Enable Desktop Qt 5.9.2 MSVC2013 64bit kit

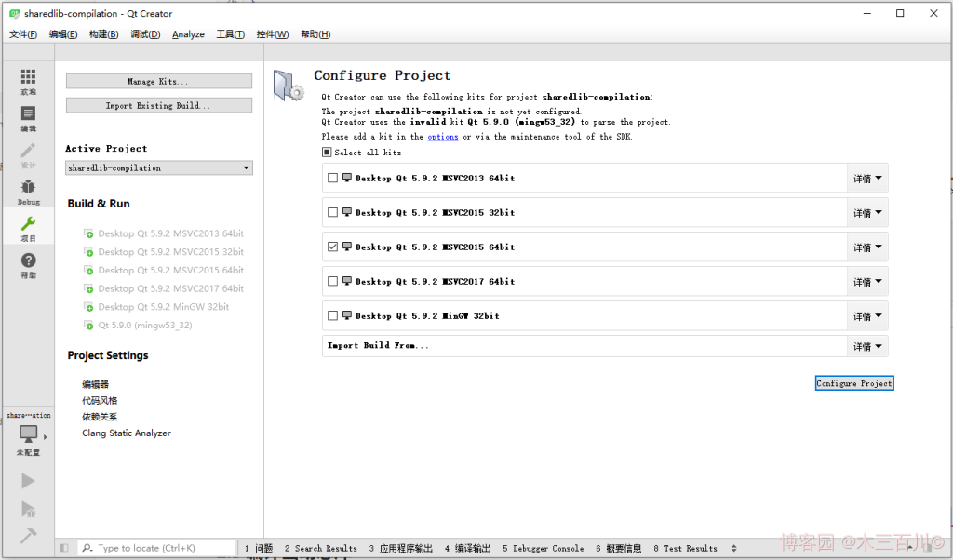click(333, 179)
